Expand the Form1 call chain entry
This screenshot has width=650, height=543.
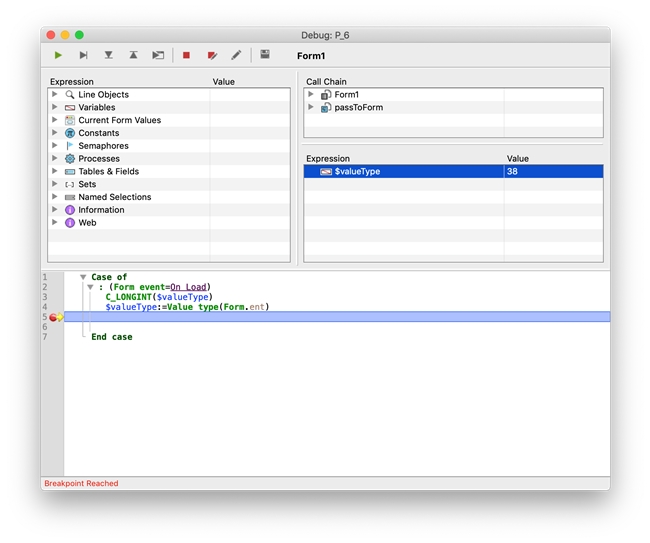point(311,95)
